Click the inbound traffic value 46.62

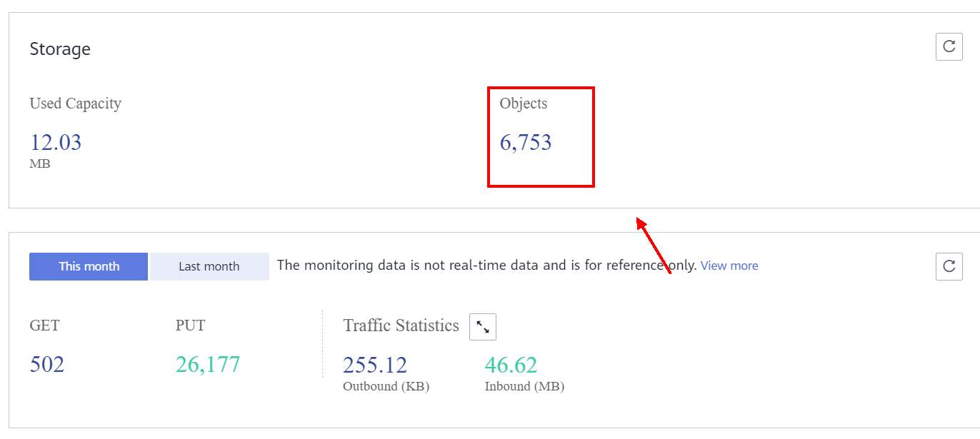pos(511,365)
